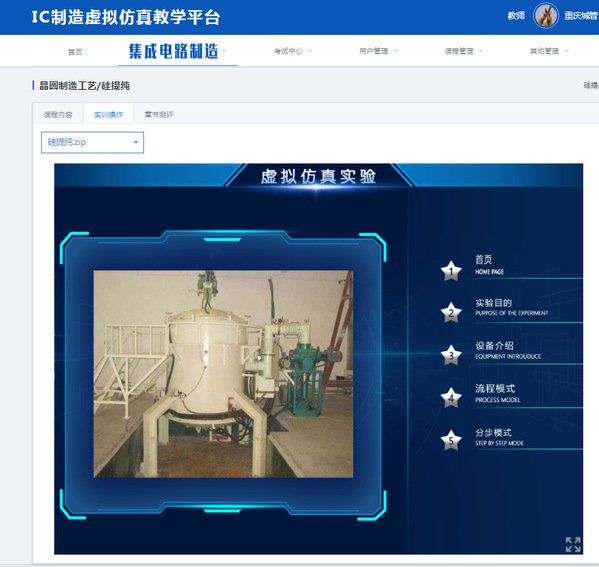Click the star icon numbered 4
This screenshot has width=599, height=567.
pos(451,398)
